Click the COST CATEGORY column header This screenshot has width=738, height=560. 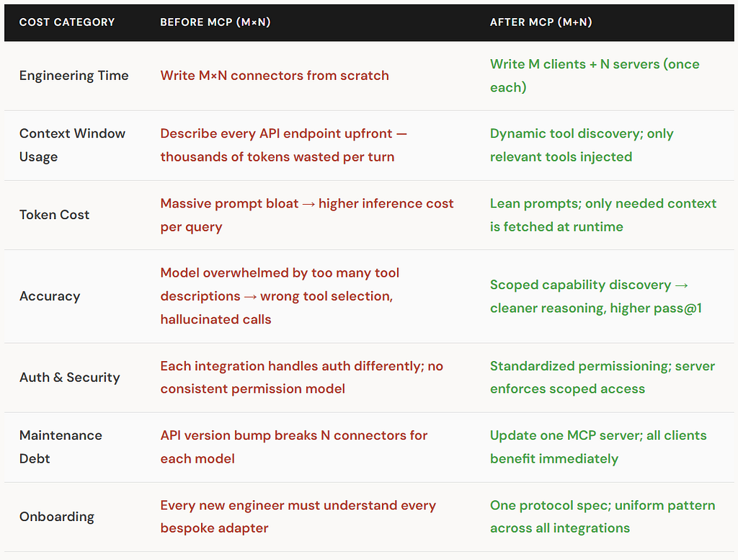point(67,22)
